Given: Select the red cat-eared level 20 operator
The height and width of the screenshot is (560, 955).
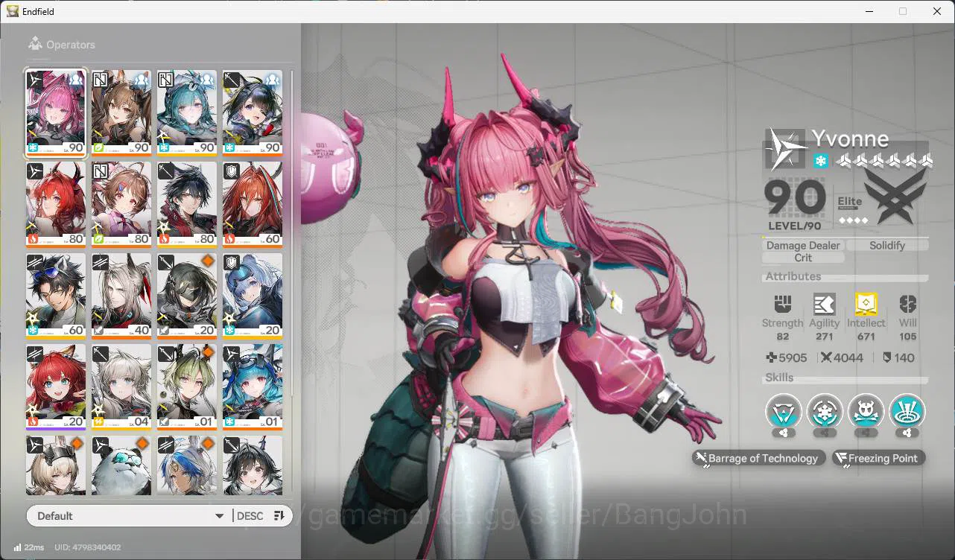Looking at the screenshot, I should [56, 387].
